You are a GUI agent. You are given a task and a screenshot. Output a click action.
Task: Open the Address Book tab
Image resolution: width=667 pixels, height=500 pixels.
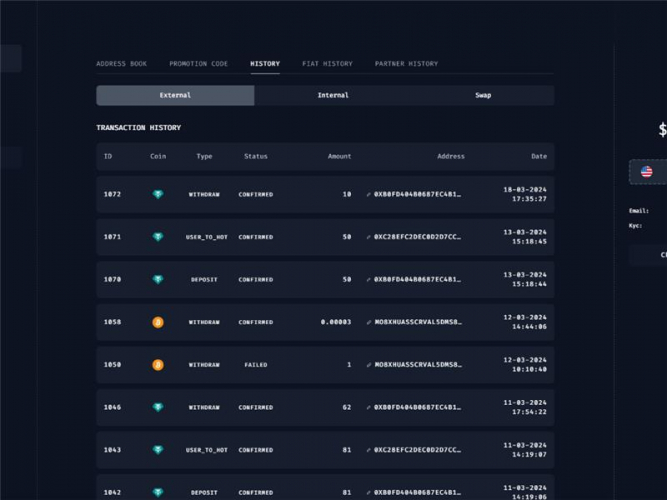click(121, 63)
